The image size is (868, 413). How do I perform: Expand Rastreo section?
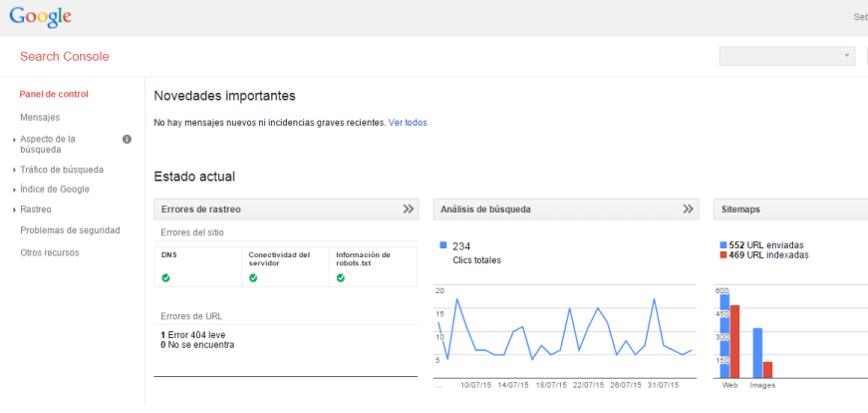(x=36, y=209)
